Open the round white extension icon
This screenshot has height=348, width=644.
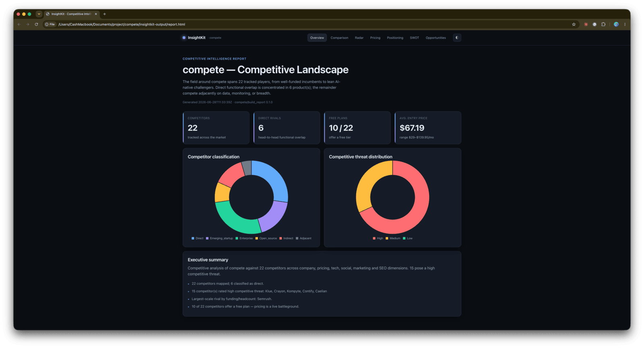(594, 25)
